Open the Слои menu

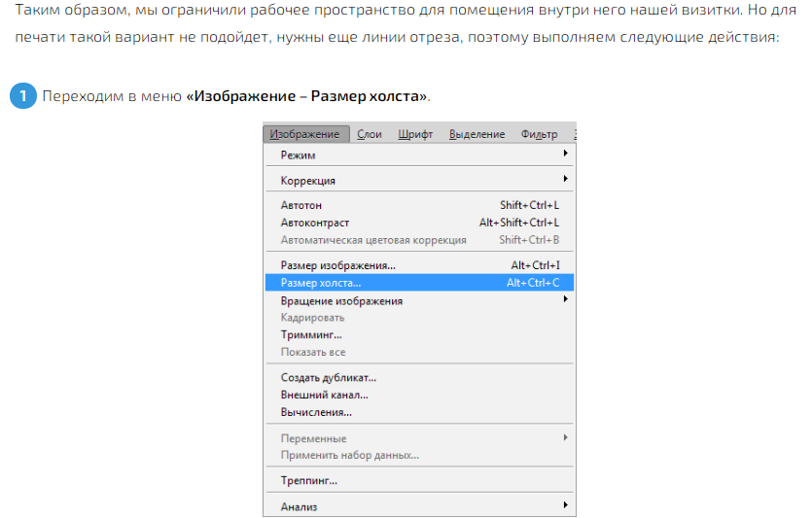point(370,134)
